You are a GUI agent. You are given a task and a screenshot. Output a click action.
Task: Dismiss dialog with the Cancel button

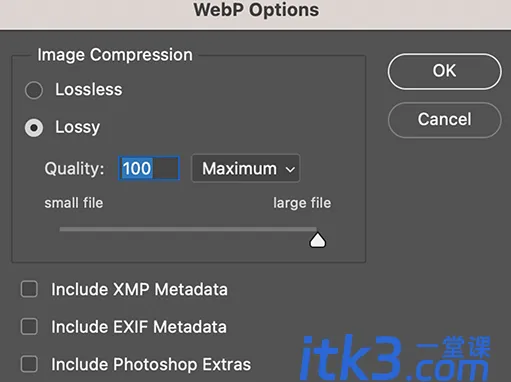click(x=444, y=119)
